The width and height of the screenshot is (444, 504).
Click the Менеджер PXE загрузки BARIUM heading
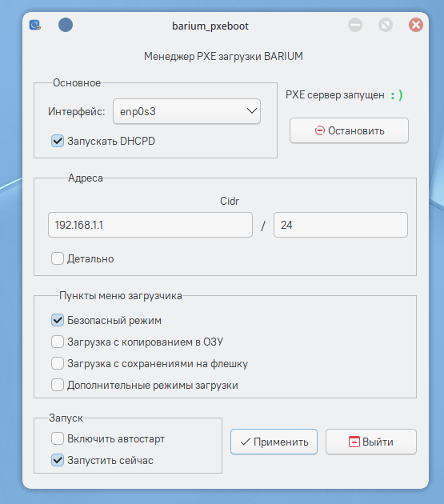[x=223, y=56]
